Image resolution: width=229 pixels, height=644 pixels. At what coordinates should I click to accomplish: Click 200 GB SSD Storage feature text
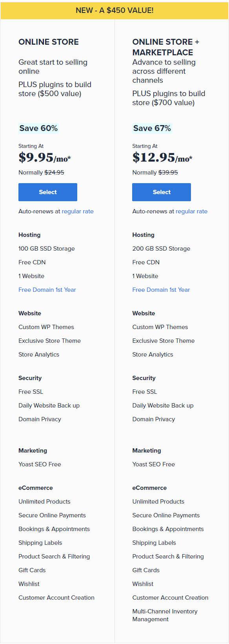[x=161, y=249]
